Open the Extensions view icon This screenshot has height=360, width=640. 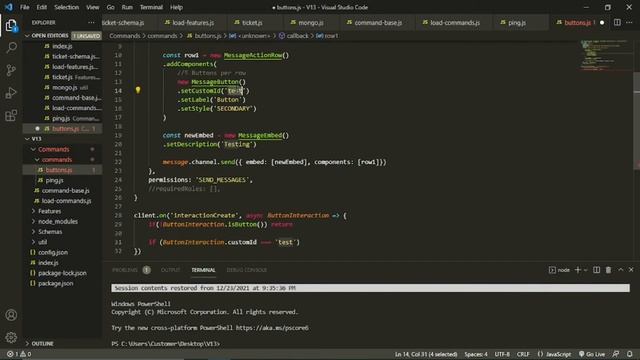point(11,116)
